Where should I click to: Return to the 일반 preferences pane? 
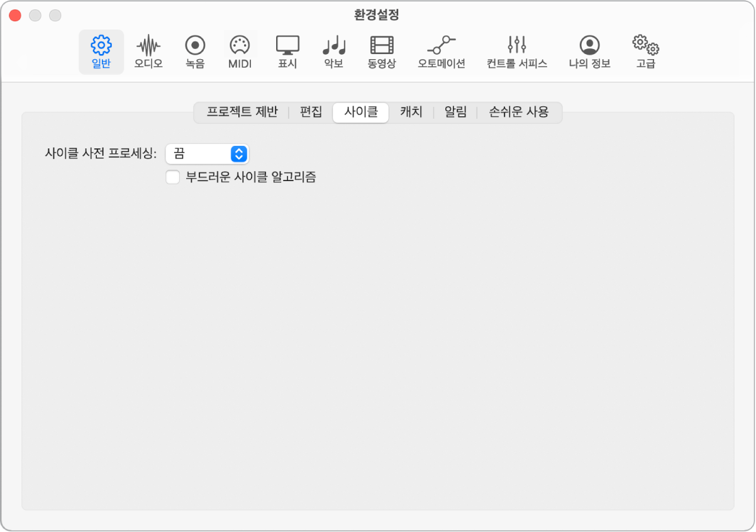(x=101, y=50)
